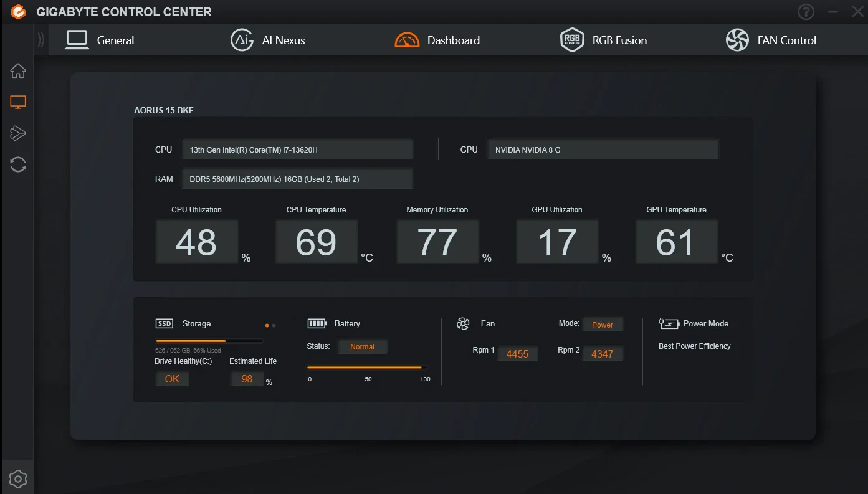This screenshot has height=494, width=868.
Task: Click the Best Power Efficiency text
Action: click(x=695, y=346)
